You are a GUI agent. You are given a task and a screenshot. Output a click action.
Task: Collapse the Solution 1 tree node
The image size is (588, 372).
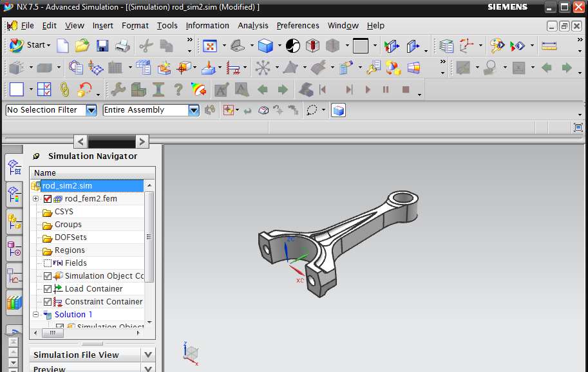[x=35, y=314]
